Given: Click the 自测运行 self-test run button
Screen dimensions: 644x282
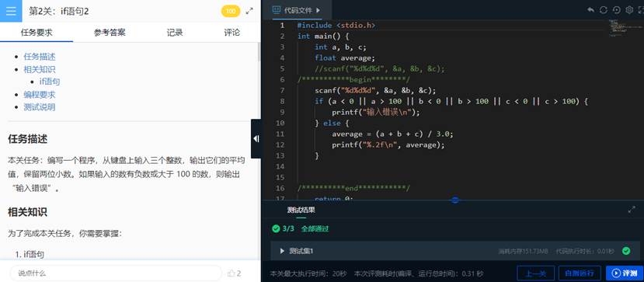Looking at the screenshot, I should [x=579, y=273].
